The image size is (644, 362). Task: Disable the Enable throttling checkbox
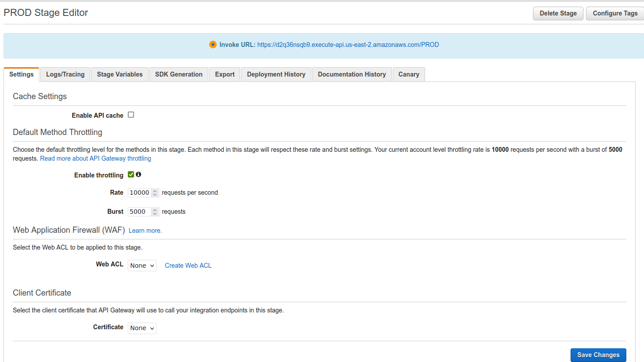tap(131, 174)
